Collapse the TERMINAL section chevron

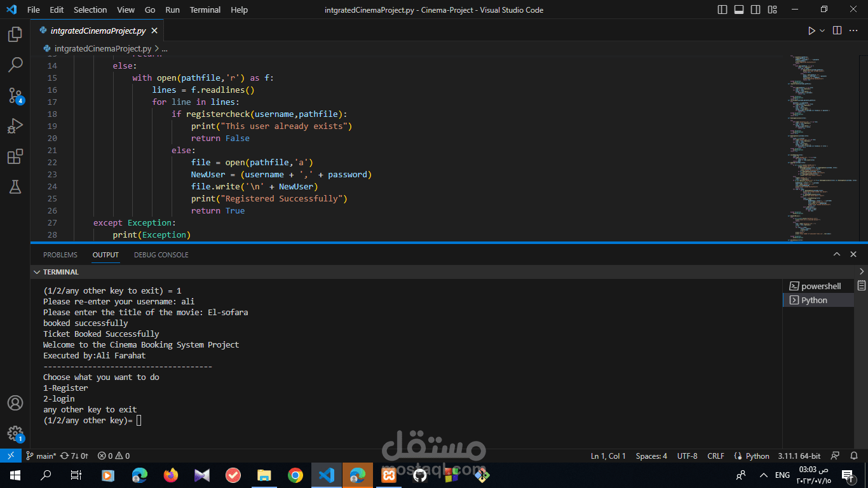click(x=36, y=272)
